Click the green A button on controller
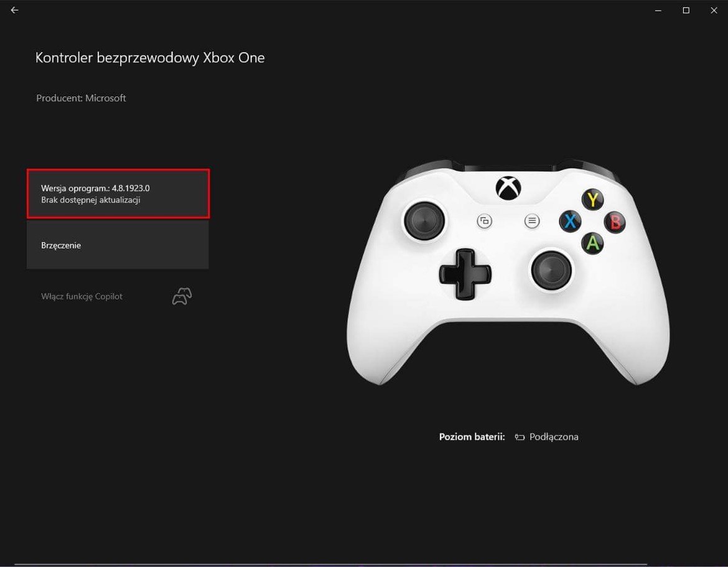The image size is (728, 567). [x=592, y=243]
